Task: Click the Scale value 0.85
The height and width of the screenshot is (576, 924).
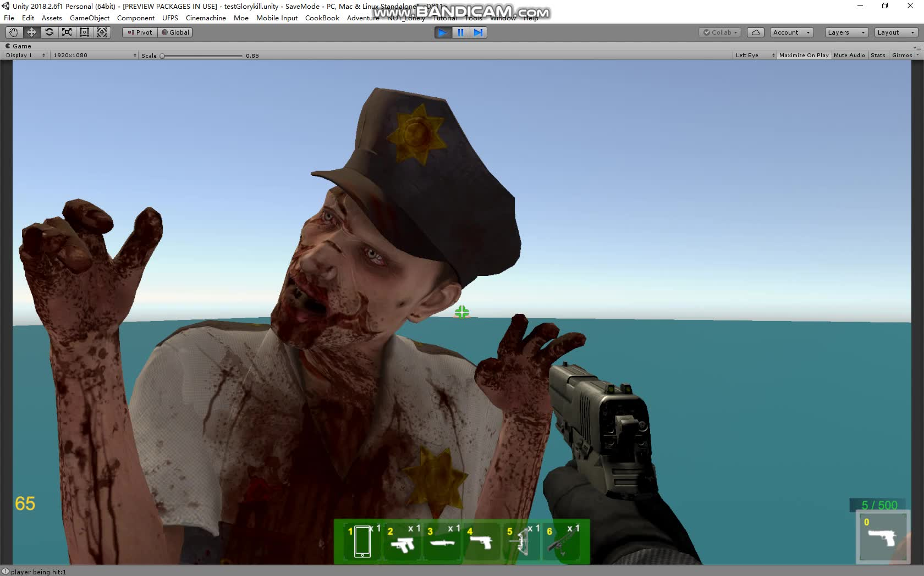Action: coord(252,56)
